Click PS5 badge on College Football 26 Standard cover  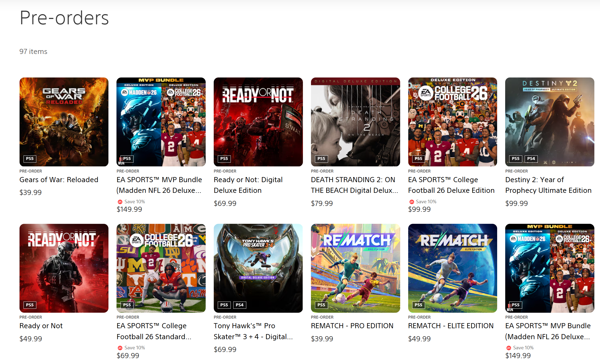(127, 305)
